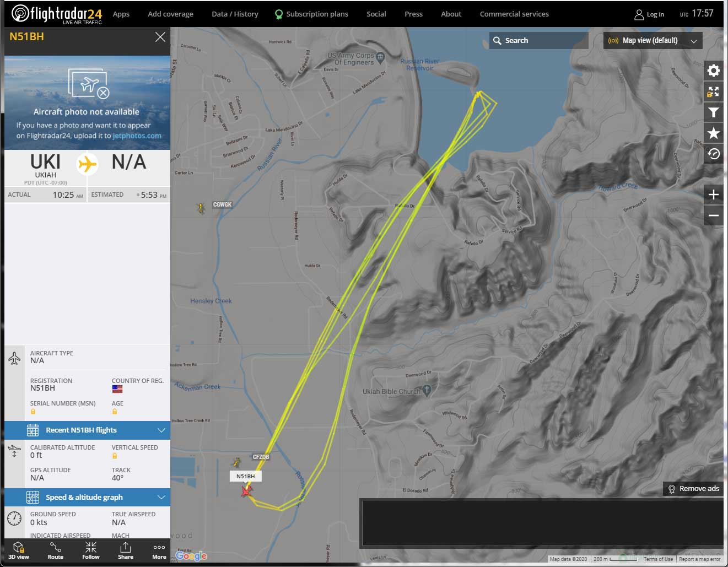Toggle fullscreen map view icon
Screen dimensions: 728x567
pyautogui.click(x=713, y=91)
